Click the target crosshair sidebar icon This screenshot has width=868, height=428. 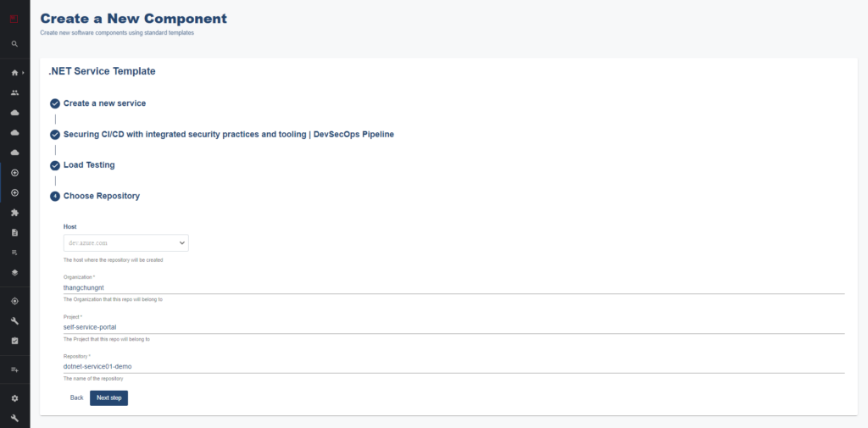tap(14, 301)
